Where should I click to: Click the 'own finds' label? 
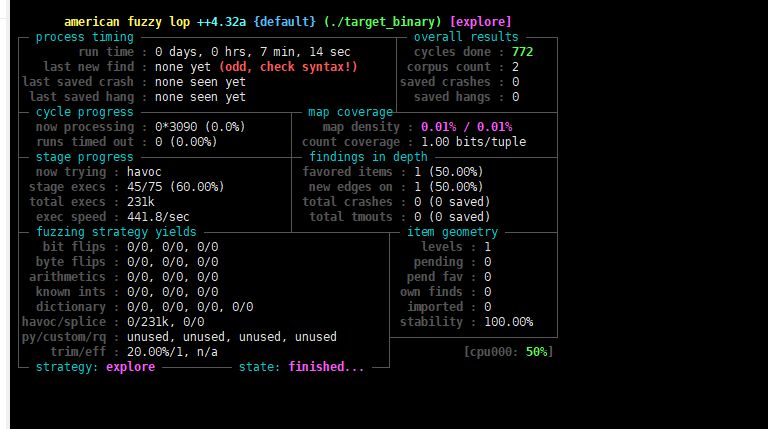(x=432, y=292)
